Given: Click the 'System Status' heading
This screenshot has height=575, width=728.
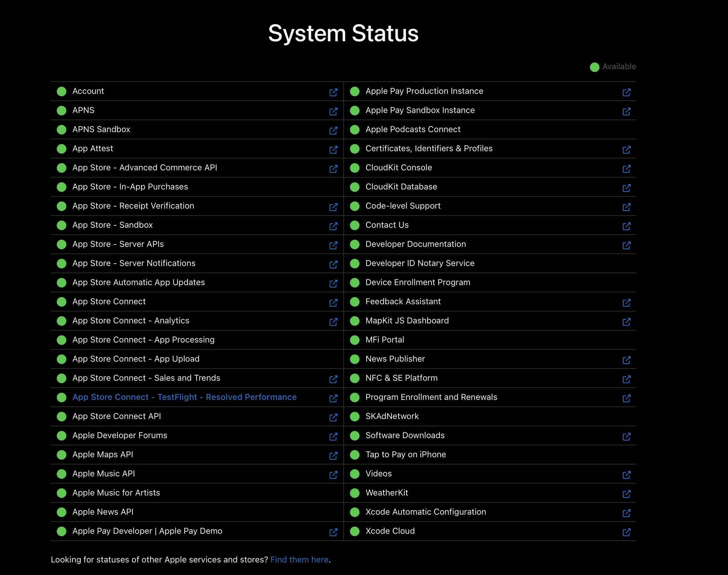Looking at the screenshot, I should [343, 33].
